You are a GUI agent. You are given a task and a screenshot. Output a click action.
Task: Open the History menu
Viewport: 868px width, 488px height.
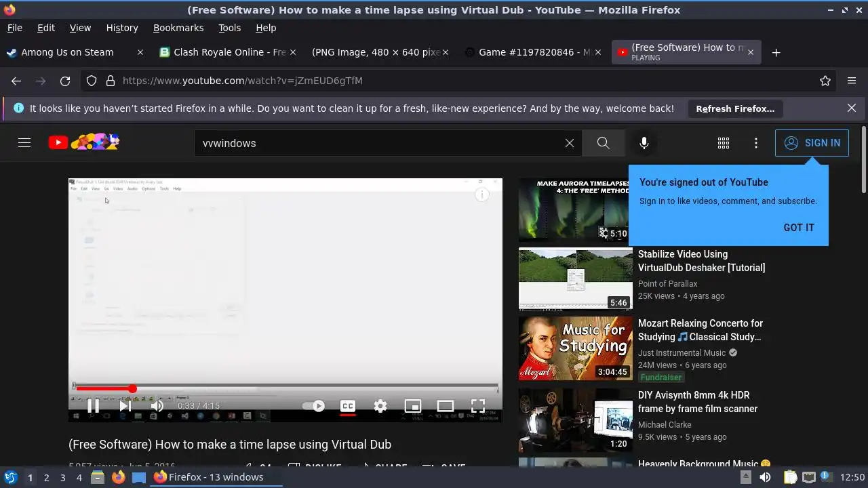[x=122, y=28]
